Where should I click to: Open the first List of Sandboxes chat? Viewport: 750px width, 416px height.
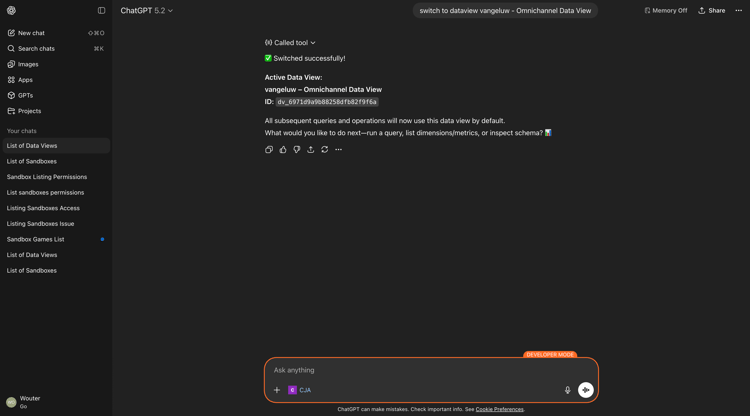56,161
